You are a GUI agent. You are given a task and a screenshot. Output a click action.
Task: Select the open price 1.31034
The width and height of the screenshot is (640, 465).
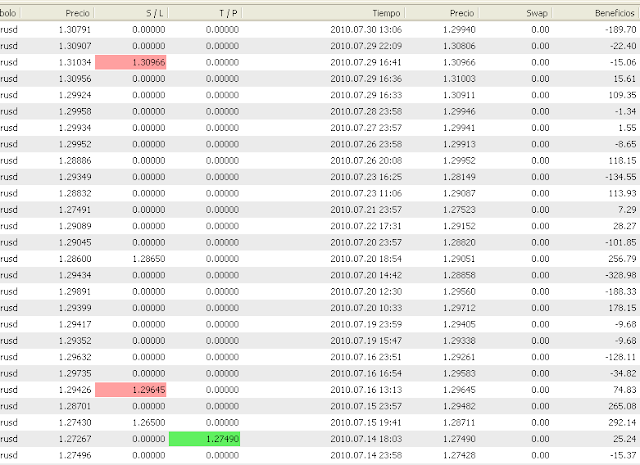75,62
